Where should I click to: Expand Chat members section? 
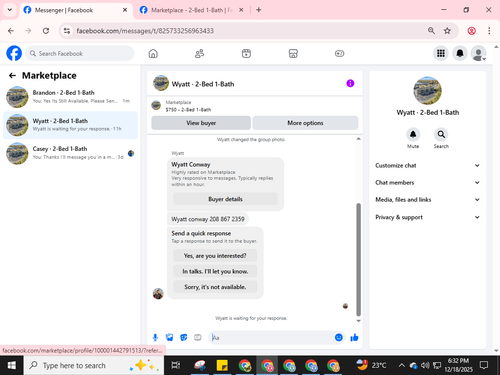coord(427,182)
